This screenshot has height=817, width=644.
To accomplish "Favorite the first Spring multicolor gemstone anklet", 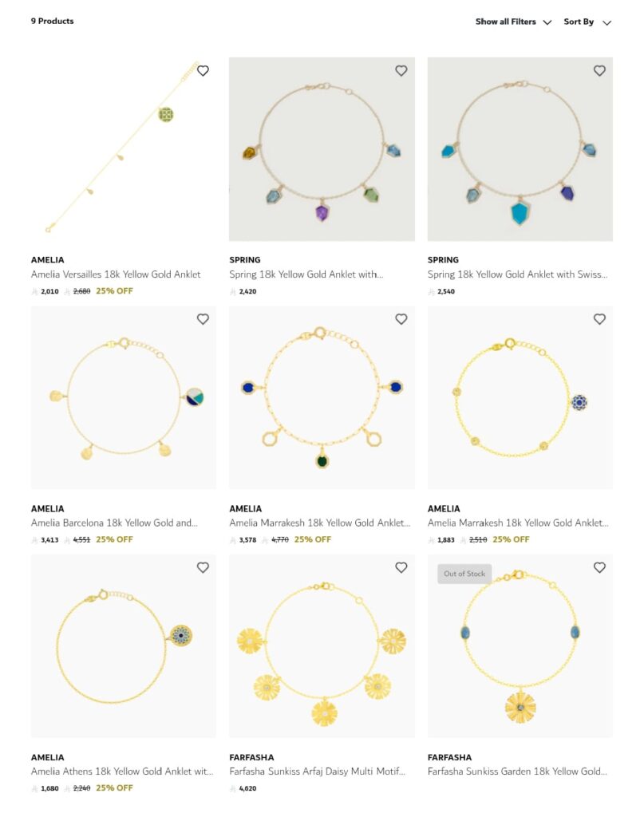I will click(401, 71).
